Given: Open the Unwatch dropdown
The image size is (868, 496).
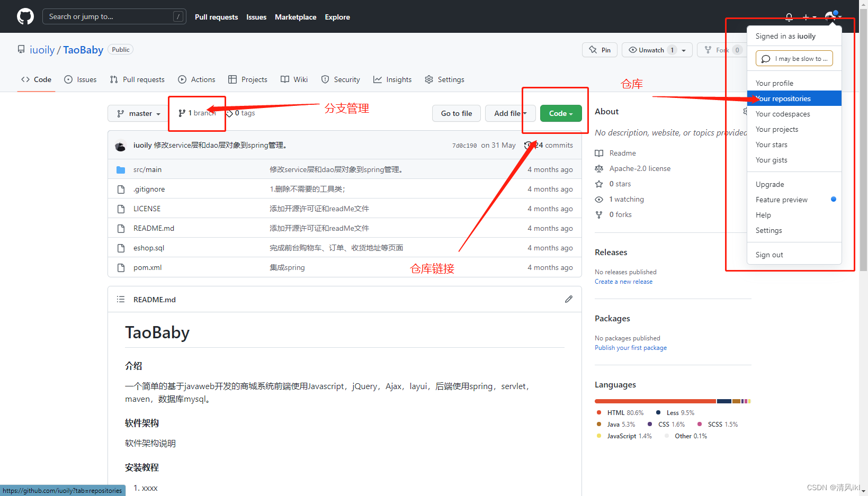Looking at the screenshot, I should coord(657,50).
